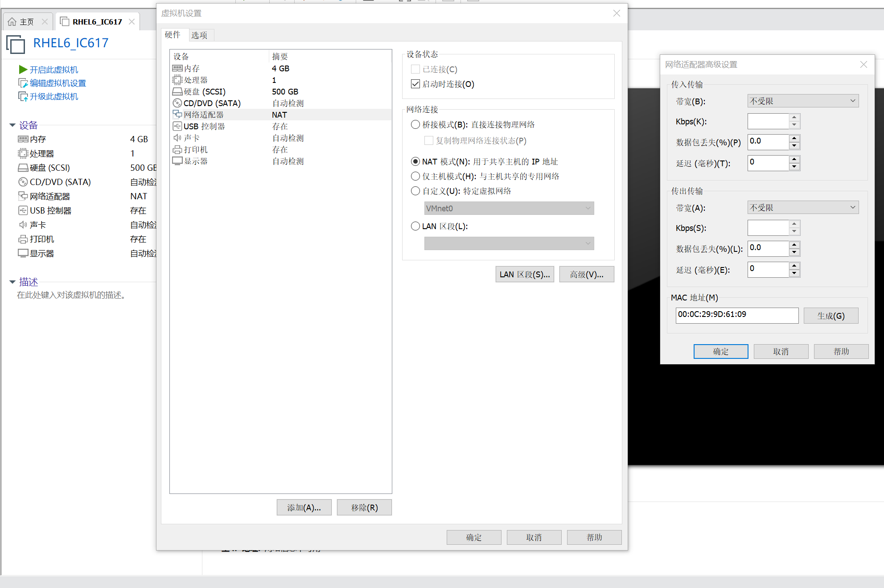Open outgoing 带宽(A) dropdown
Screen dimensions: 884x588
tap(803, 208)
